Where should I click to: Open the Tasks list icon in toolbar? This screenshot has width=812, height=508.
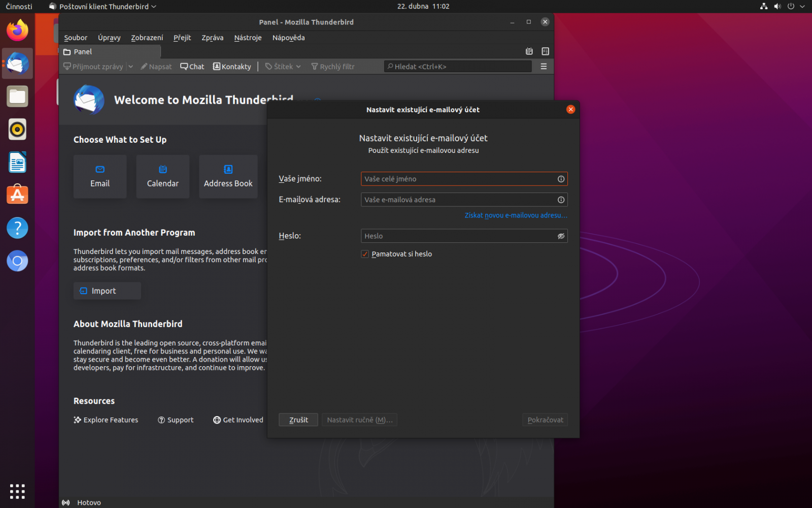click(x=546, y=51)
